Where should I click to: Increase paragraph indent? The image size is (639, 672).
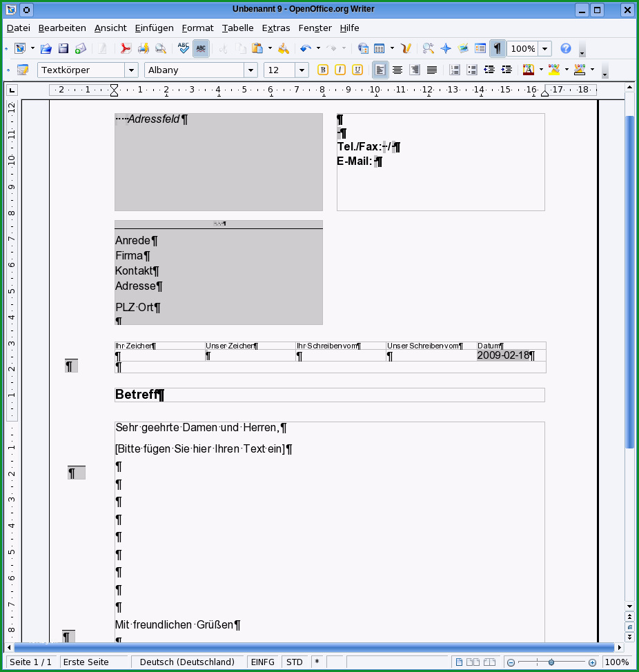(507, 70)
